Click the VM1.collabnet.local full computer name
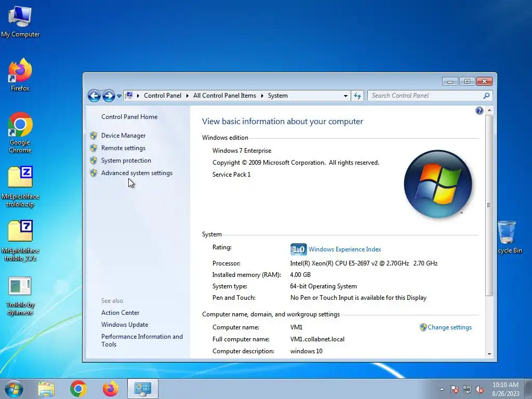This screenshot has width=532, height=399. pyautogui.click(x=317, y=339)
